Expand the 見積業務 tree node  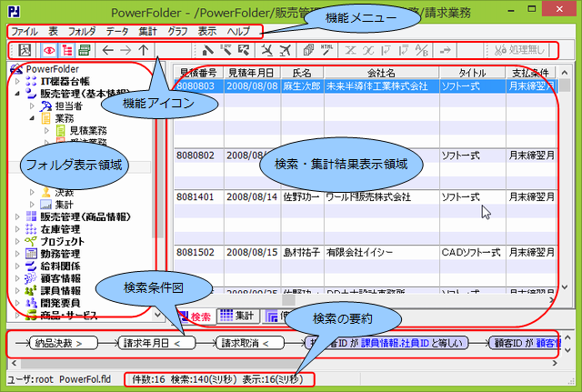[x=46, y=131]
